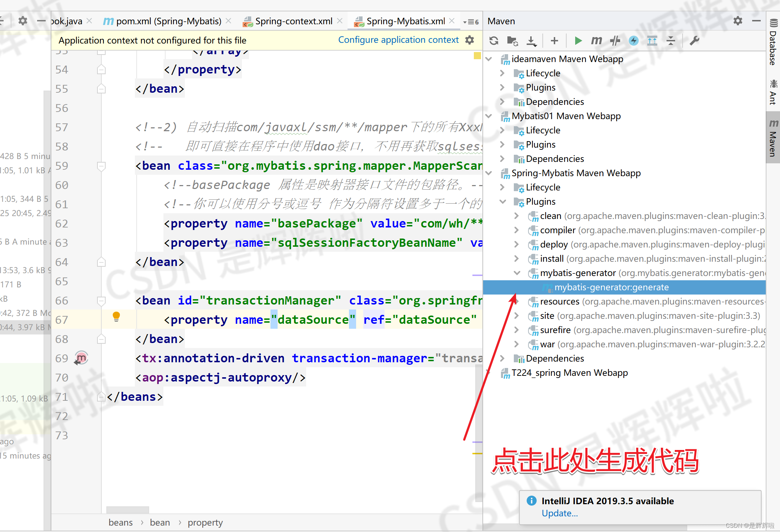Click the yellow warning marker in the editor stripe
The width and height of the screenshot is (780, 532).
(477, 56)
